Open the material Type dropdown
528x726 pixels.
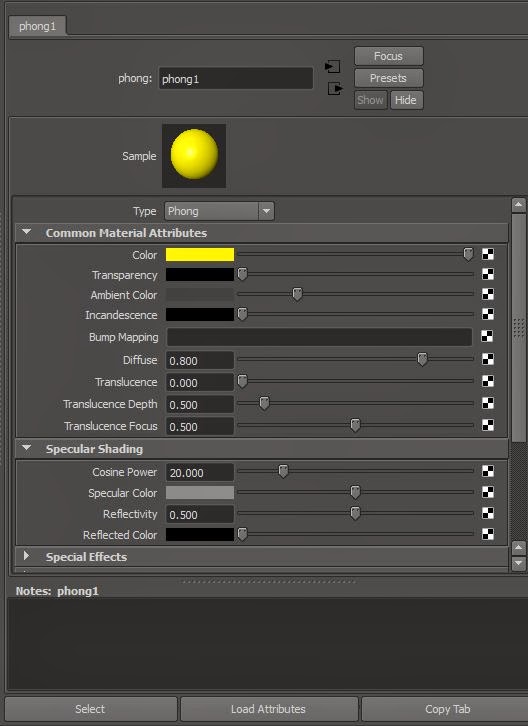coord(220,211)
